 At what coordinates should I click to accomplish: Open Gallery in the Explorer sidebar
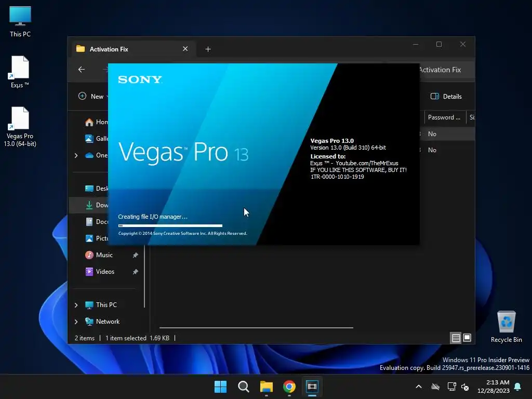point(97,138)
